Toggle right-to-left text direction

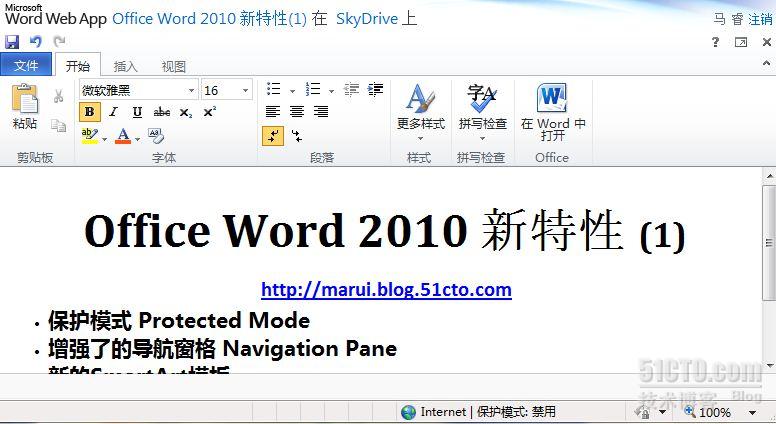[x=296, y=136]
